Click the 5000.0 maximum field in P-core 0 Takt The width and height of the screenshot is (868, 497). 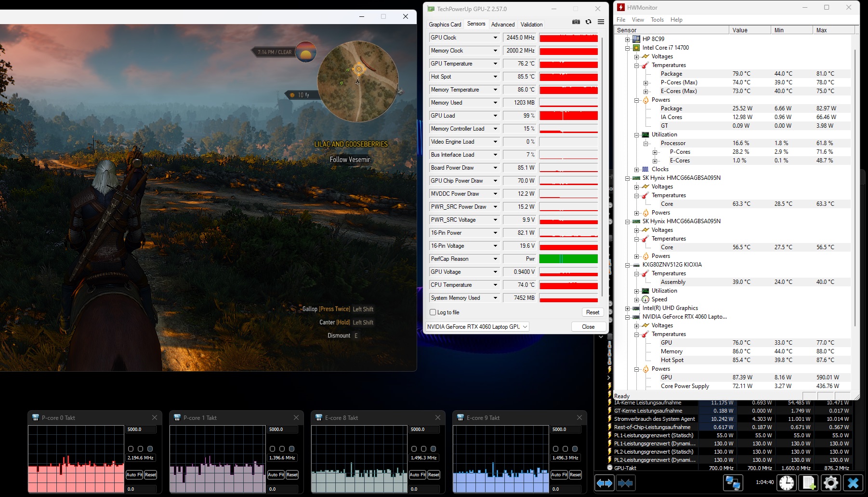(141, 429)
